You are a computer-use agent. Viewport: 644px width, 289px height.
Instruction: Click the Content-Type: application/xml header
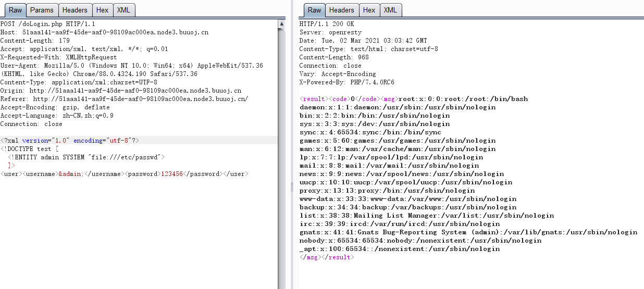pos(79,82)
